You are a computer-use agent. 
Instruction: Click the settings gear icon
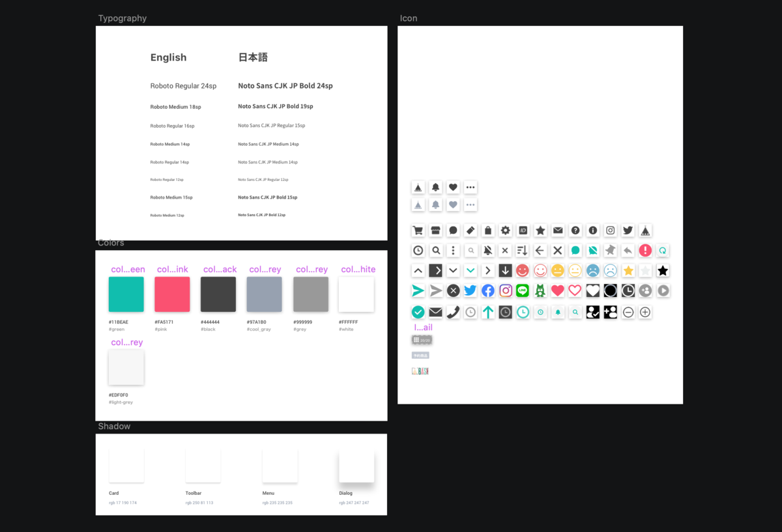(x=505, y=231)
